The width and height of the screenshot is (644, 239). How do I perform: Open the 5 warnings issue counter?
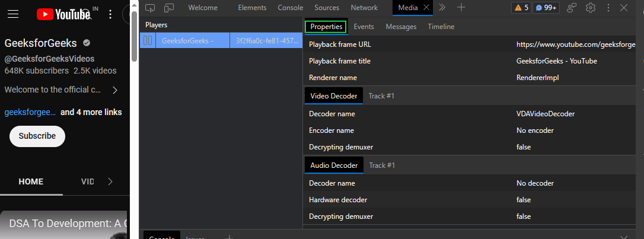click(522, 7)
